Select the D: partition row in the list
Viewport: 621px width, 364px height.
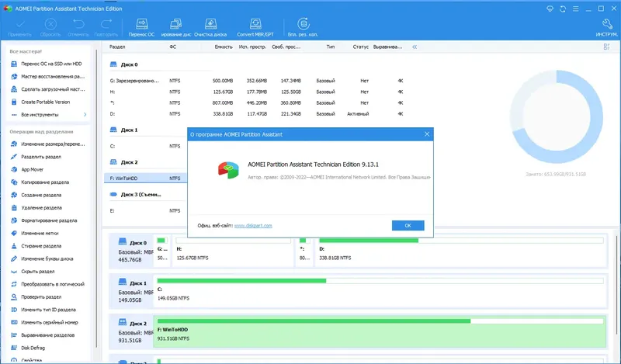click(x=258, y=113)
